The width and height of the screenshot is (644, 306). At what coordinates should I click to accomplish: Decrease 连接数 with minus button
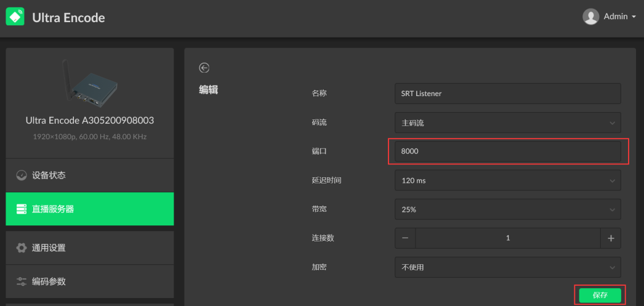pyautogui.click(x=405, y=238)
